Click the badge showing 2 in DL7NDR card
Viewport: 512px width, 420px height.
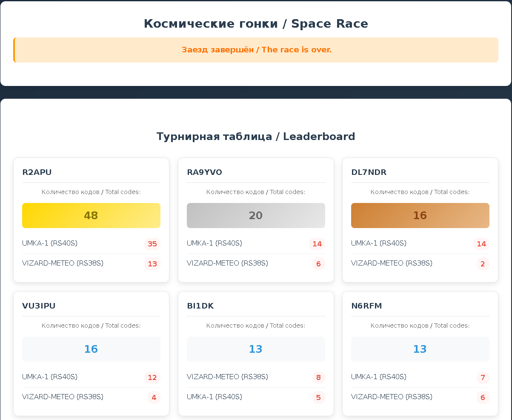click(x=482, y=264)
